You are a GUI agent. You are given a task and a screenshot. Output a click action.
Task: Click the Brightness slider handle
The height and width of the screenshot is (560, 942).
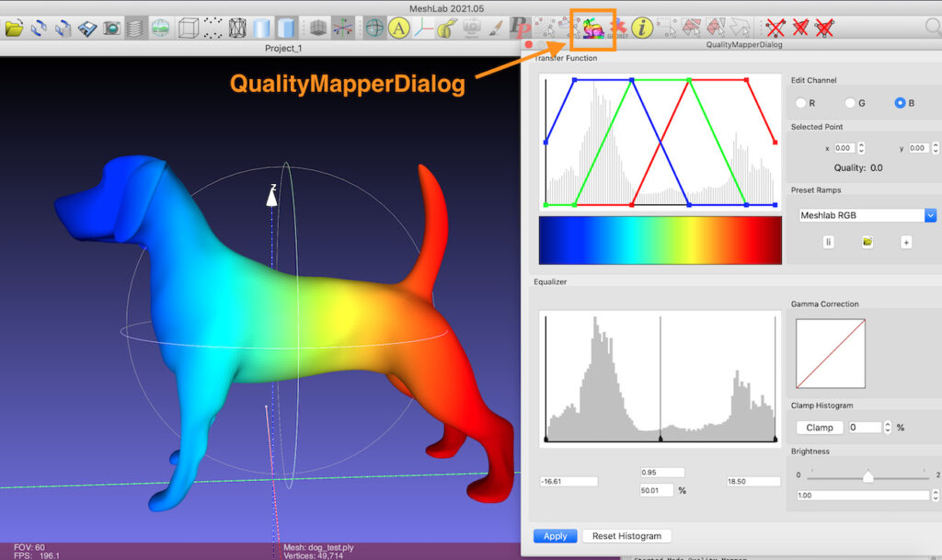(x=867, y=475)
